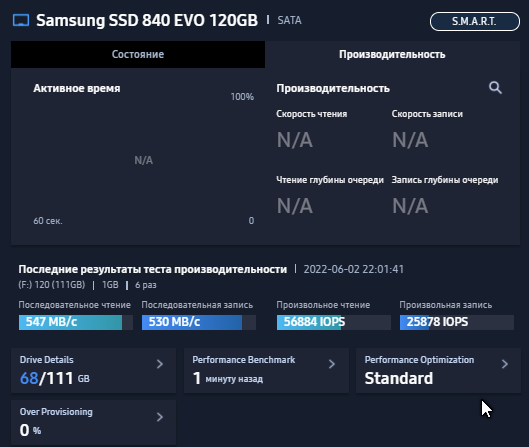529x447 pixels.
Task: Click the 25878 IOPS random write bar
Action: click(457, 322)
